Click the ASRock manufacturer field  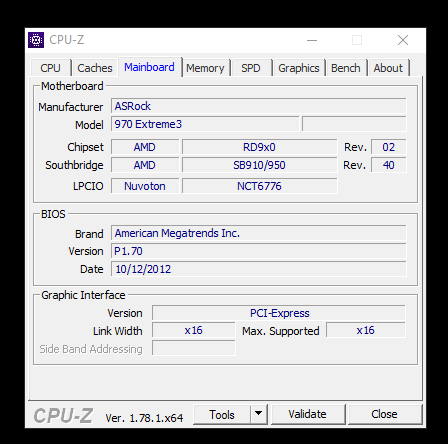coord(259,106)
